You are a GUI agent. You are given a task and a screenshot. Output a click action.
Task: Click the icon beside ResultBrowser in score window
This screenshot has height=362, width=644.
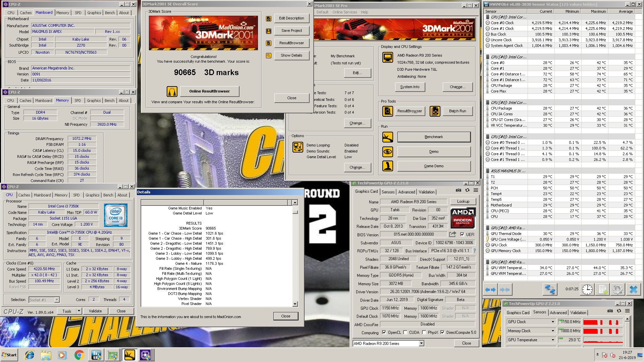tap(269, 43)
